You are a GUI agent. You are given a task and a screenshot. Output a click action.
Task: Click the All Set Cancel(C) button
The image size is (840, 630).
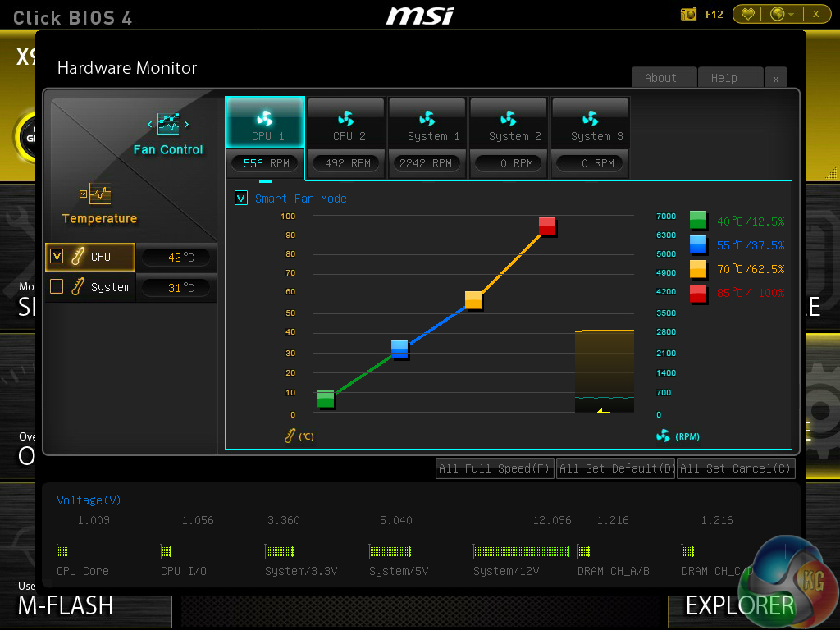(736, 468)
